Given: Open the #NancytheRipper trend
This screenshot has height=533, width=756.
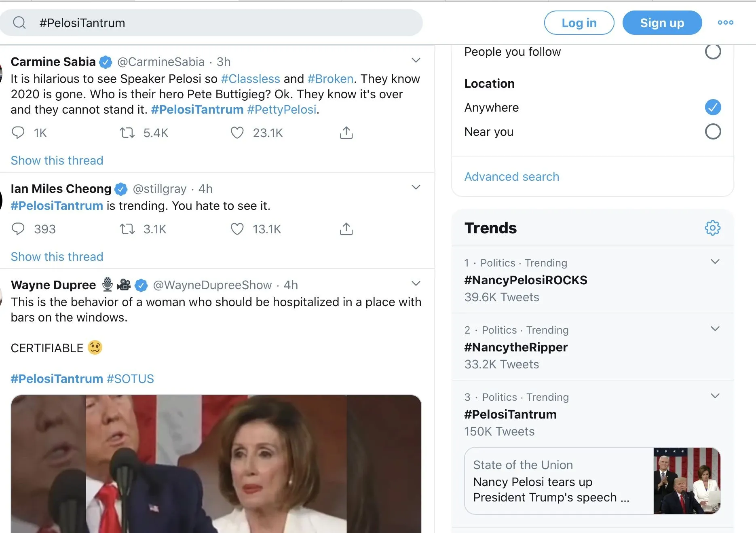Looking at the screenshot, I should click(516, 347).
